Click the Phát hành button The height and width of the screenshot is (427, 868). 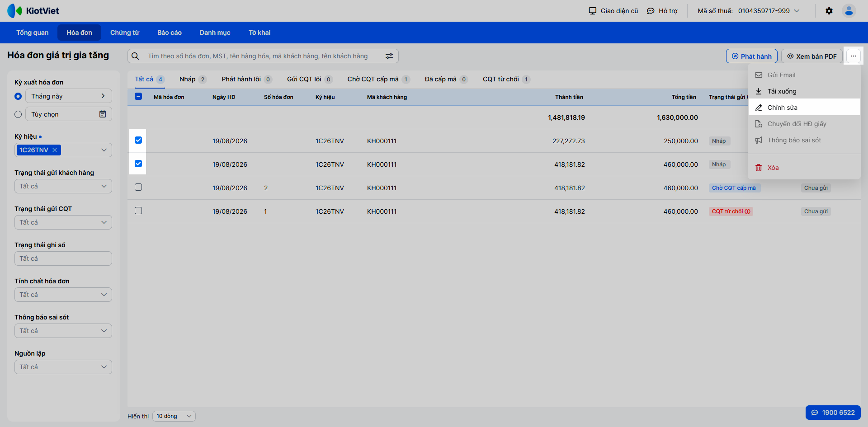pyautogui.click(x=752, y=56)
